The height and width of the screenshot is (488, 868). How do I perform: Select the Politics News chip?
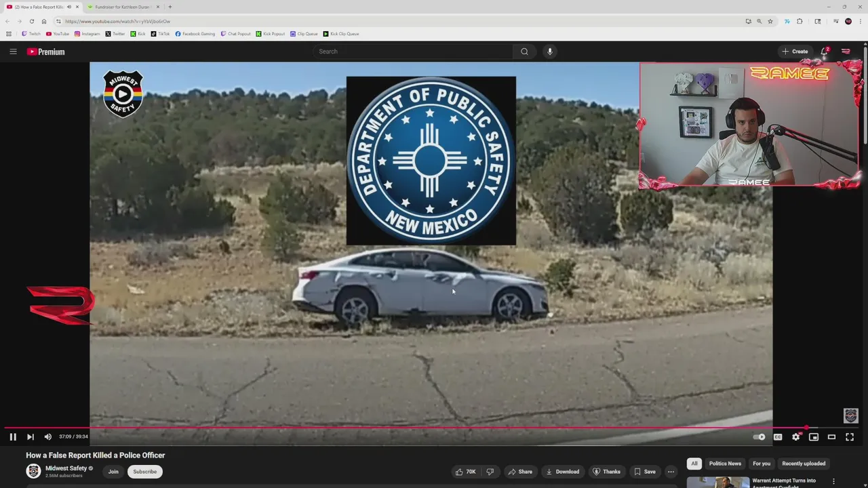tap(725, 464)
